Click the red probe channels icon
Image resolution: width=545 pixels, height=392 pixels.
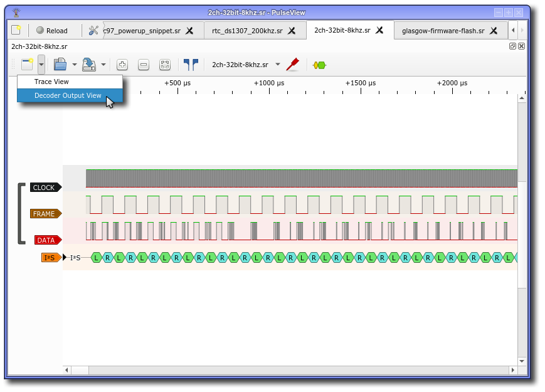coord(293,65)
